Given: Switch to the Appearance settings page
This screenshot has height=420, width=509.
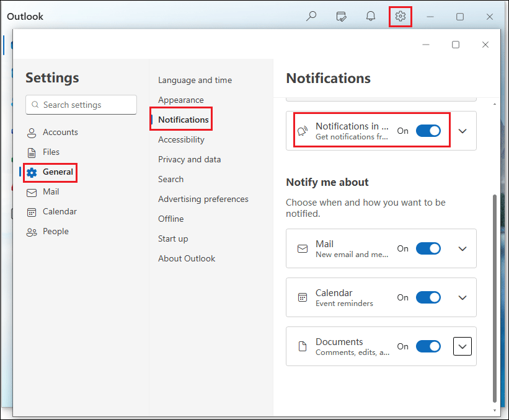Looking at the screenshot, I should 180,100.
